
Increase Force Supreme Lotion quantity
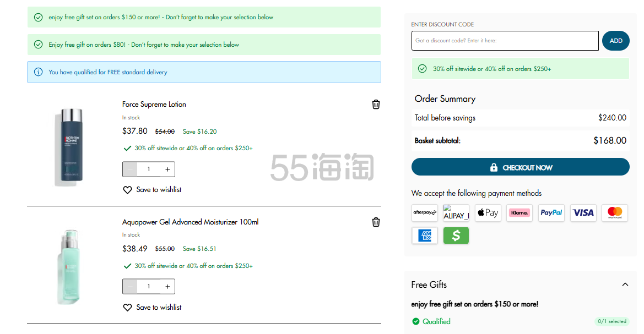point(167,169)
